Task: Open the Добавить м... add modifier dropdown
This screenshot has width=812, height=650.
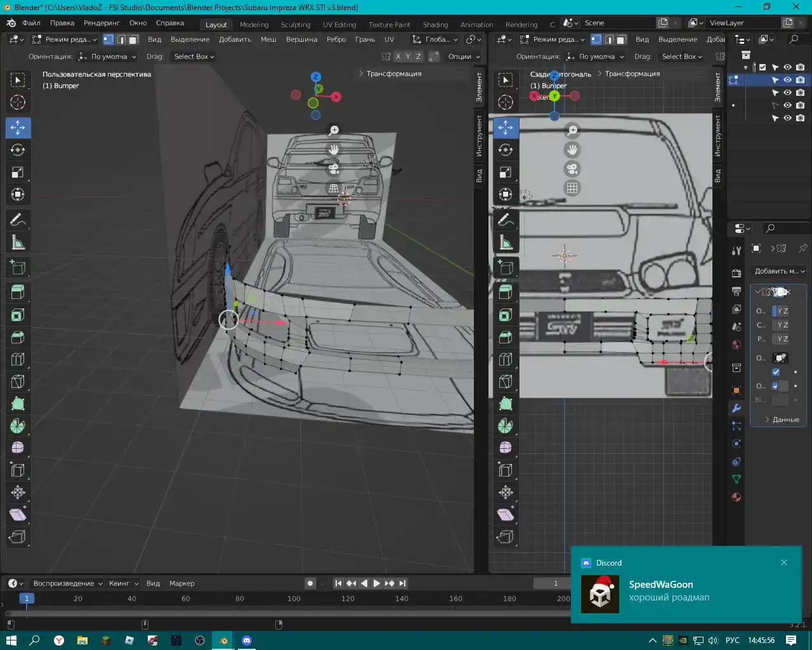Action: click(x=779, y=271)
